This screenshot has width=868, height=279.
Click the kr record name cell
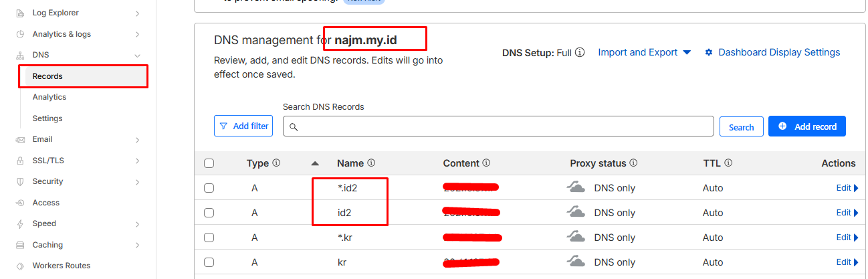pos(341,262)
